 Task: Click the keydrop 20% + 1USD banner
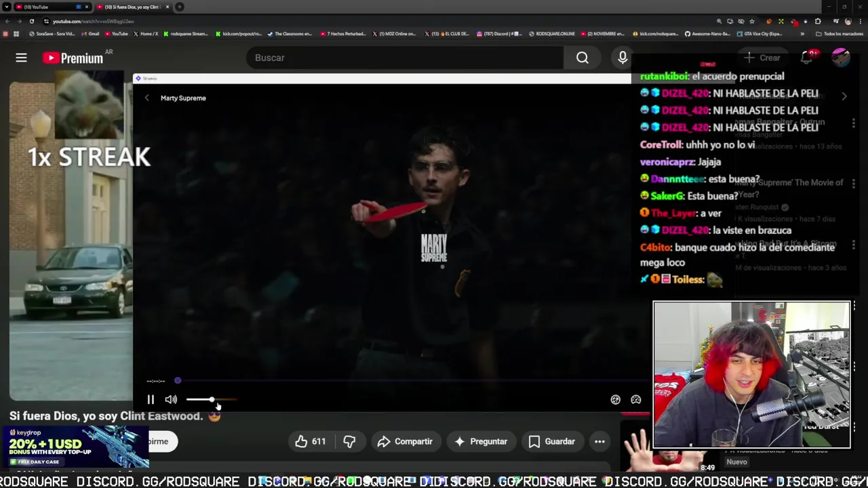[75, 446]
